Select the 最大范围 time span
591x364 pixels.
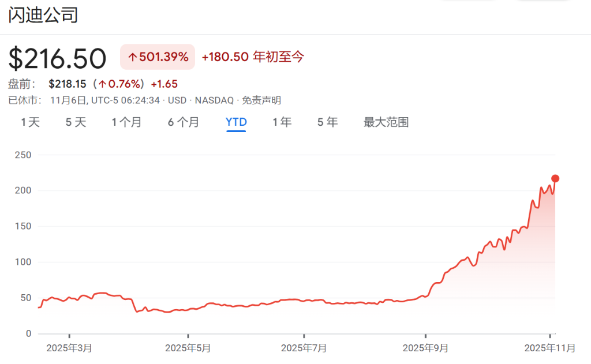pyautogui.click(x=386, y=122)
